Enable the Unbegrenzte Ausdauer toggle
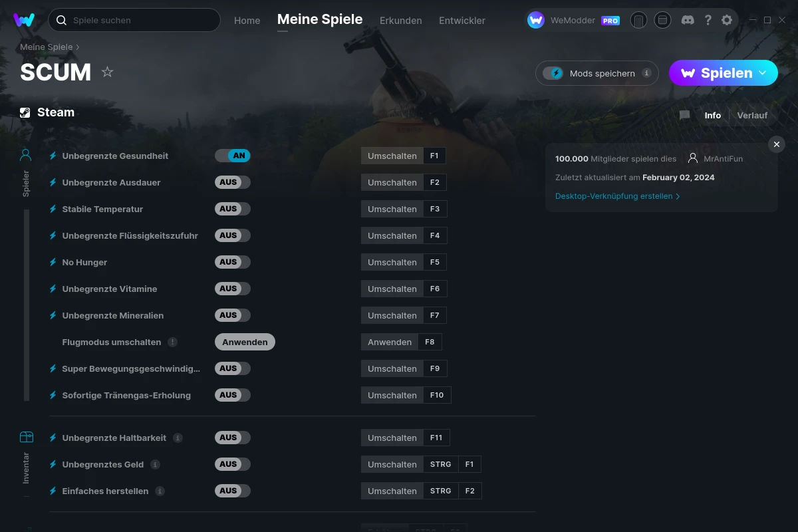Viewport: 798px width, 532px height. point(233,182)
